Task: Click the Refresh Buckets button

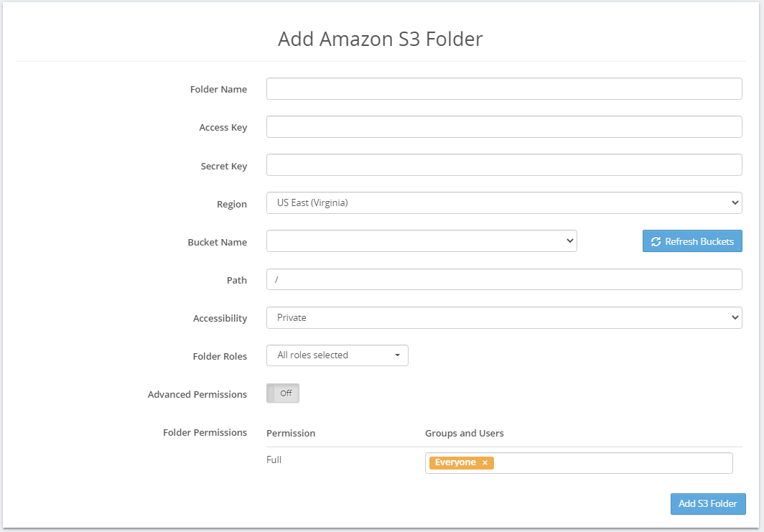Action: point(692,241)
